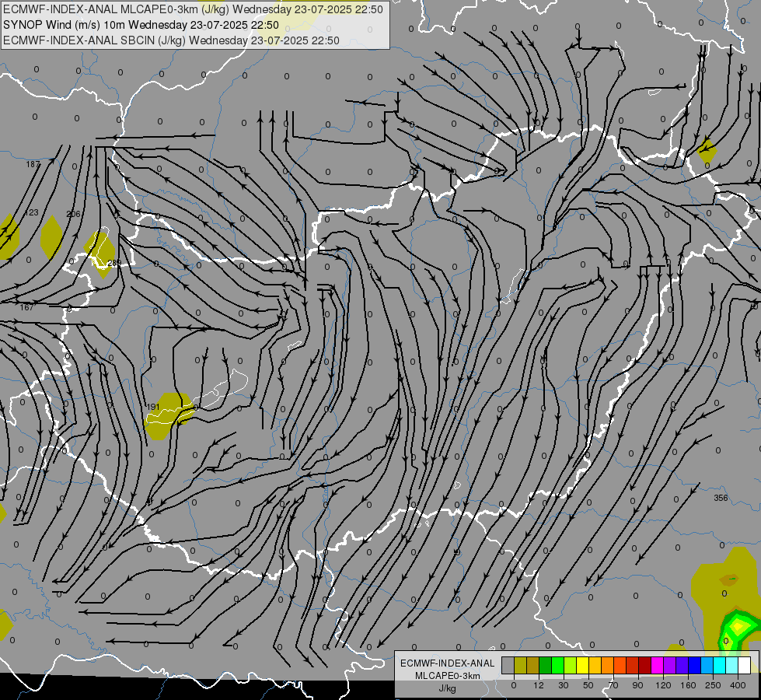Click the pure blue legend swatch

(695, 665)
